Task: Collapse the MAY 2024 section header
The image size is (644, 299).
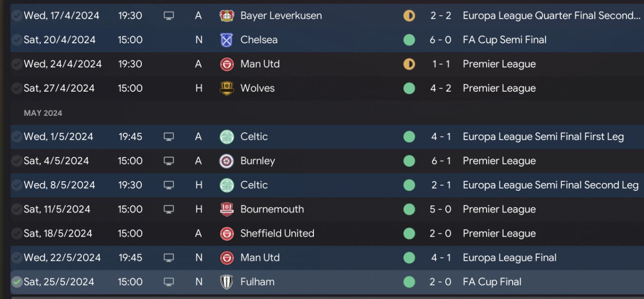Action: (x=43, y=113)
